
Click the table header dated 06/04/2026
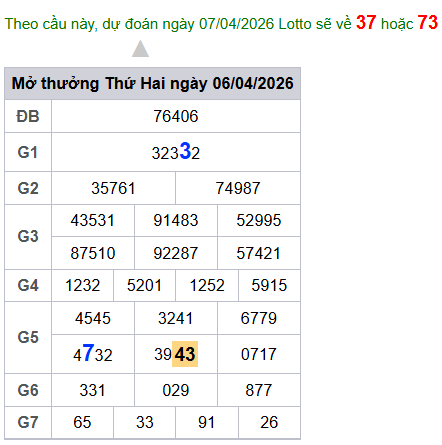tap(152, 83)
